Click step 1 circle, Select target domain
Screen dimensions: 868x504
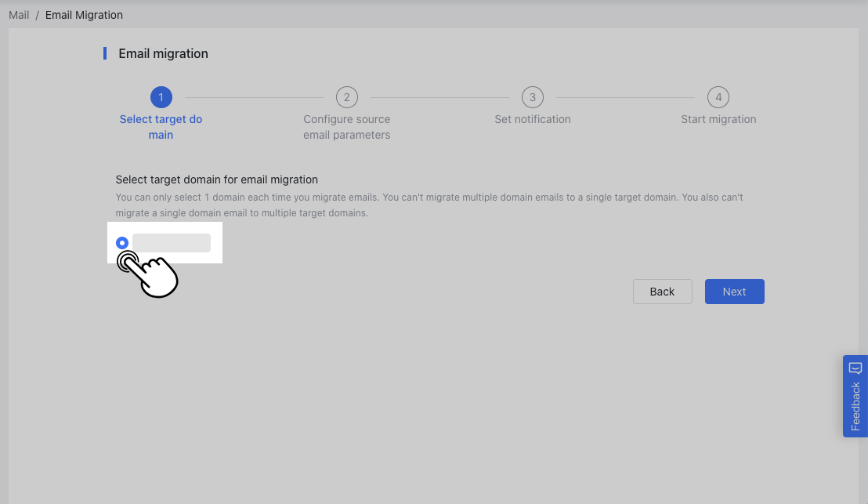pyautogui.click(x=161, y=96)
